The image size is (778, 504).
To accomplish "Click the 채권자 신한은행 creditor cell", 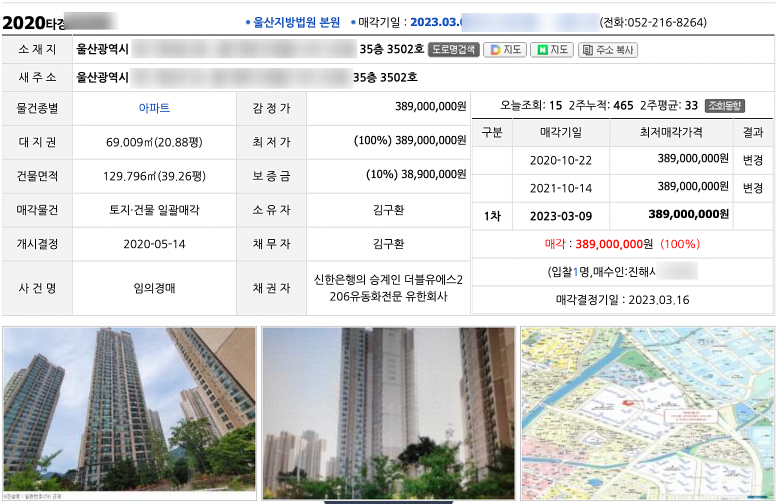I will pyautogui.click(x=388, y=287).
